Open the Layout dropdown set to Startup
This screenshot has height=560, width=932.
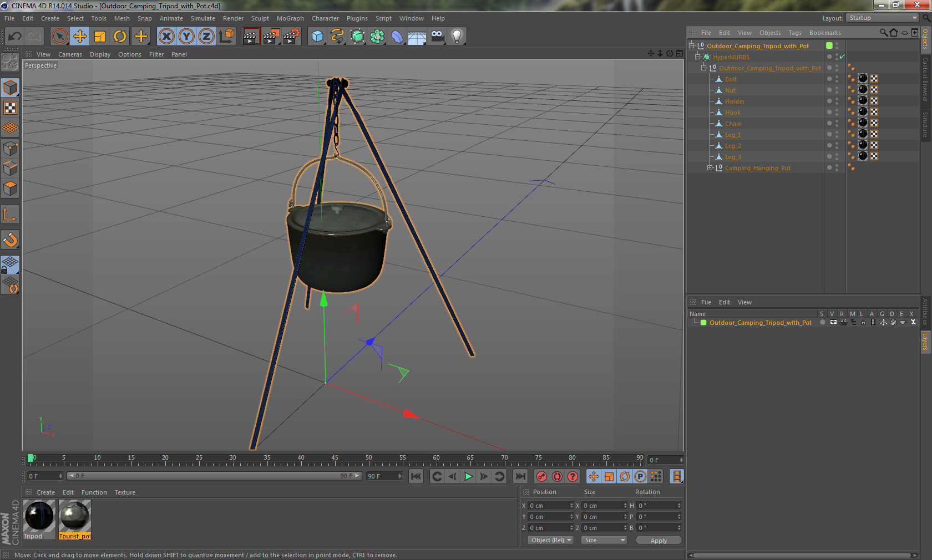click(x=883, y=18)
